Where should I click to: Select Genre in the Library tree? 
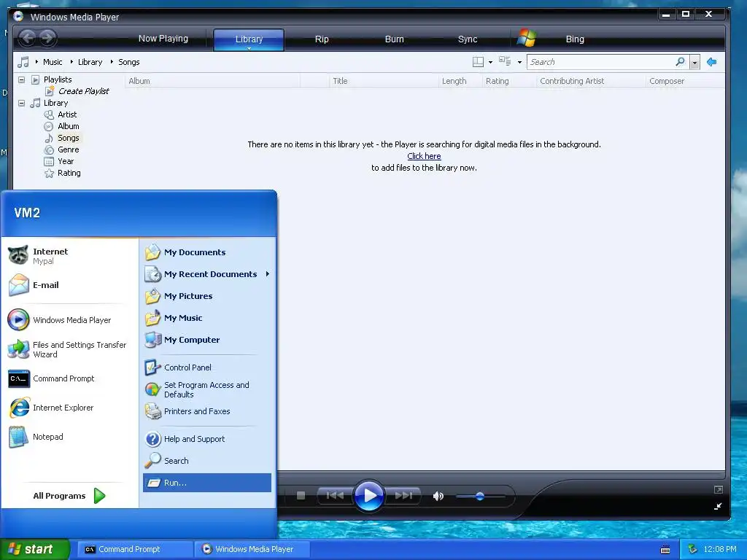pos(68,149)
